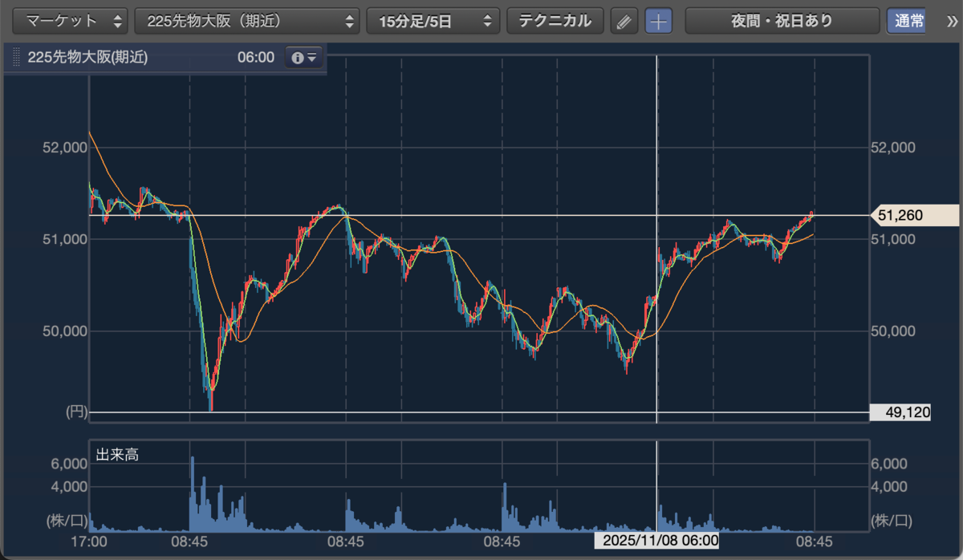Click the 17:00 time axis label
963x560 pixels.
pos(89,541)
